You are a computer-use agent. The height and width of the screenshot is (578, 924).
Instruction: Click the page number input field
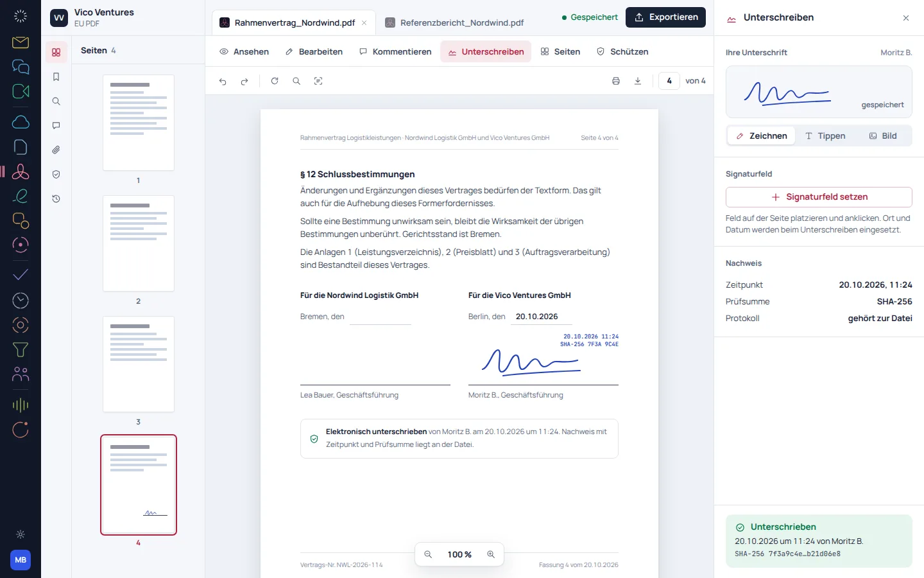[x=669, y=81]
